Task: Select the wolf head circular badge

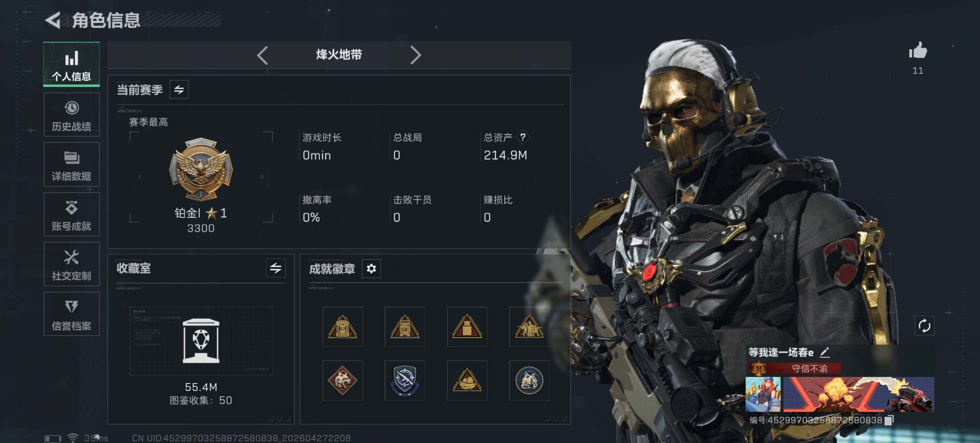Action: [x=529, y=380]
